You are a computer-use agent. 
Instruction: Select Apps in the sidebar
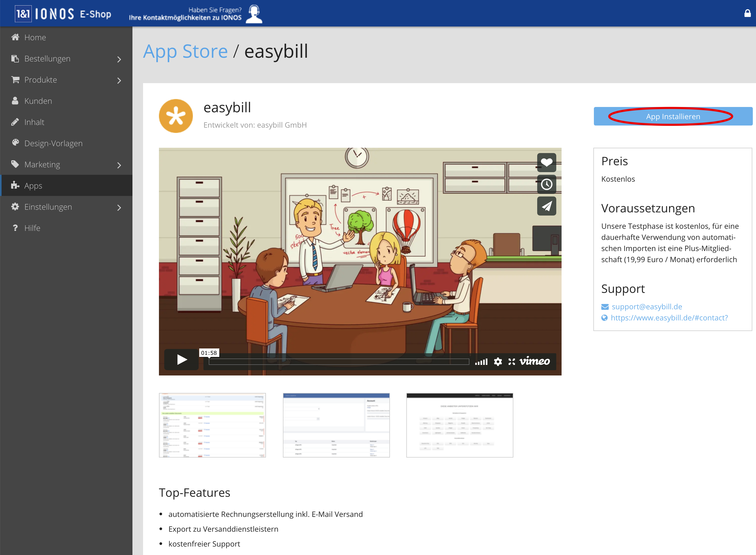[66, 185]
